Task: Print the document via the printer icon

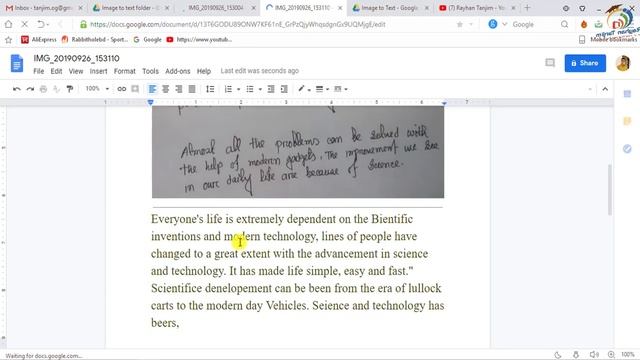Action: pyautogui.click(x=43, y=89)
